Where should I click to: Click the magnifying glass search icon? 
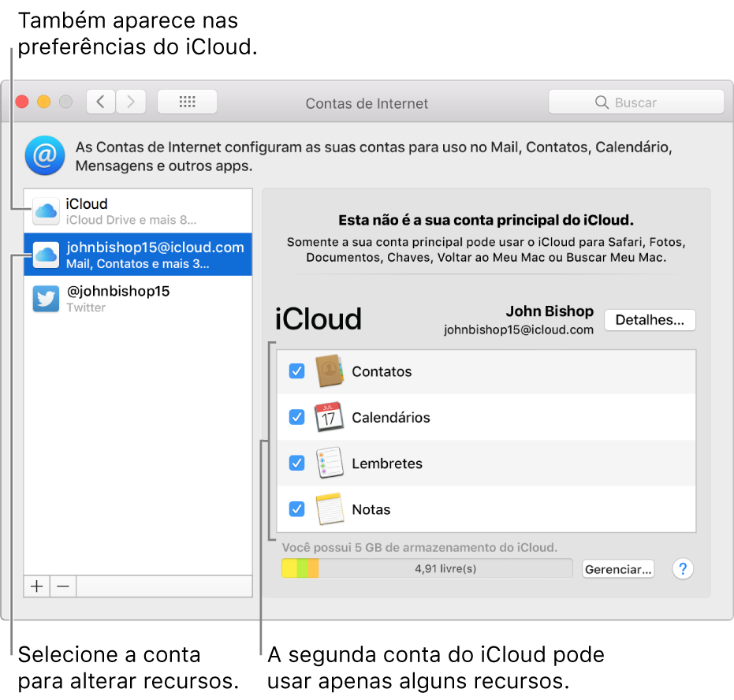point(602,102)
